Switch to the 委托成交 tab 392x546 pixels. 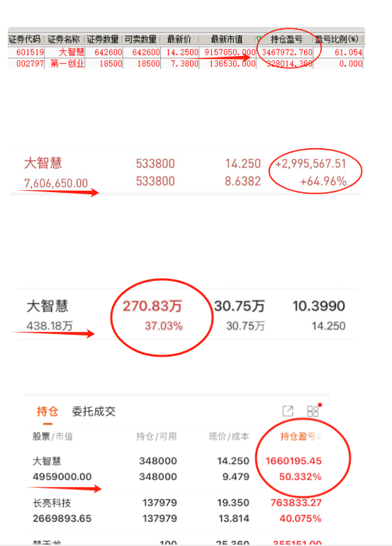coord(94,411)
